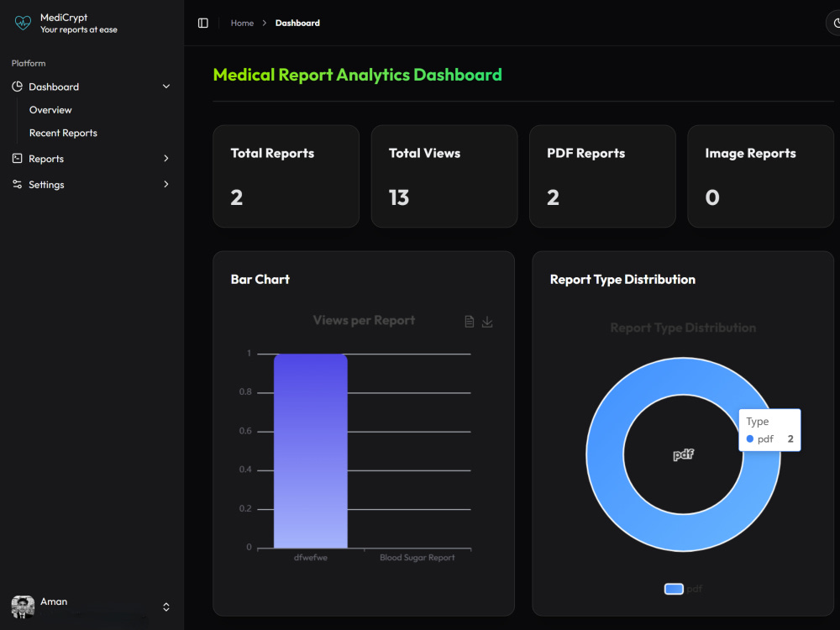Open the Overview submenu item
840x630 pixels.
pos(50,110)
